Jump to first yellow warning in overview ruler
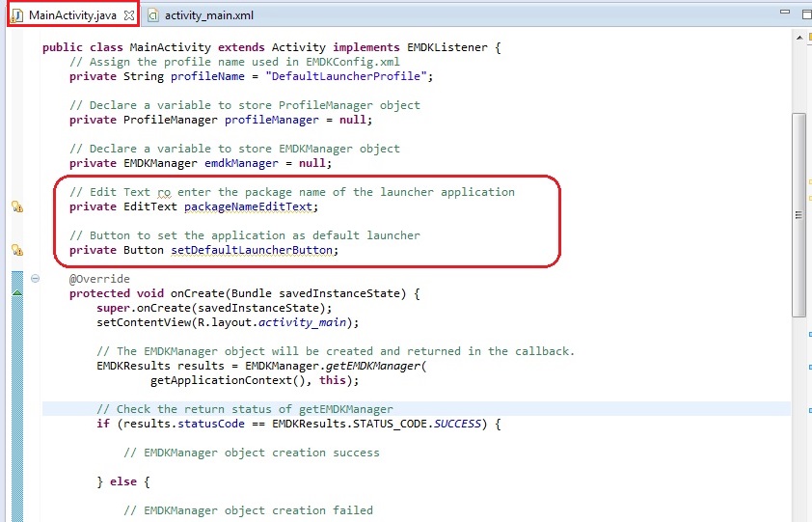Screen dimensions: 812x522 [x=808, y=181]
